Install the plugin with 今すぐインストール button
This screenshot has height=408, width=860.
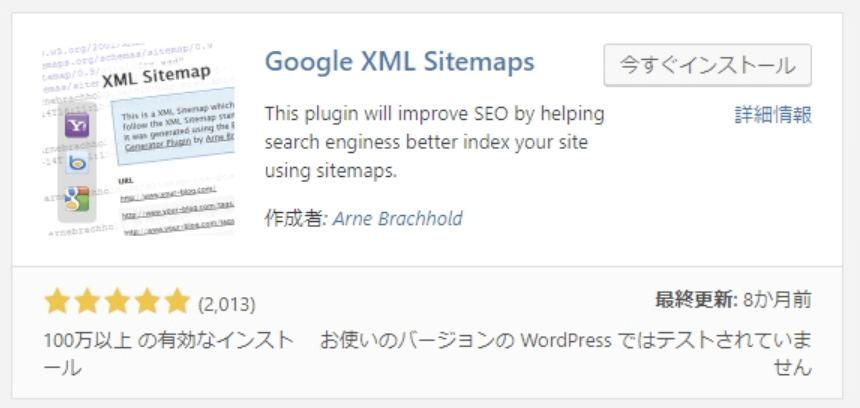point(708,65)
